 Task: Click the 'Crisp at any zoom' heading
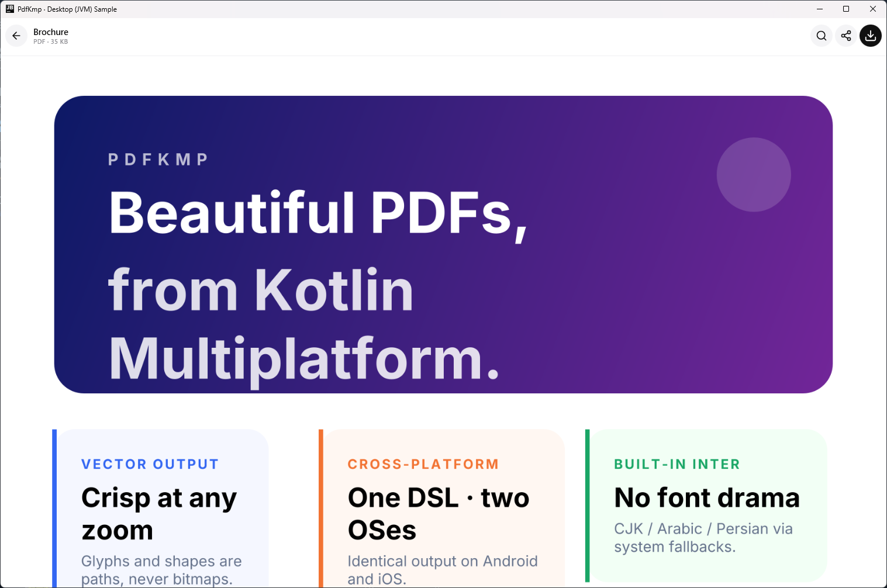(159, 514)
